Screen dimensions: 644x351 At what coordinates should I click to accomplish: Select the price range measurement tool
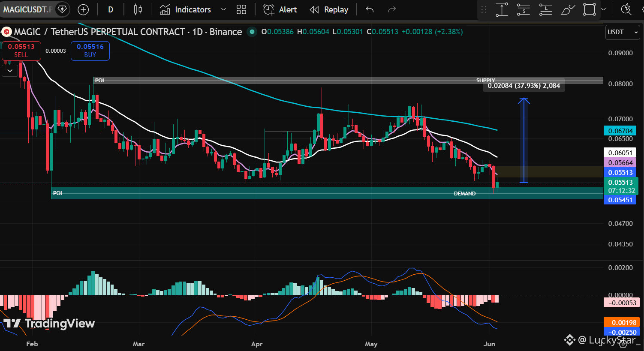pos(502,9)
